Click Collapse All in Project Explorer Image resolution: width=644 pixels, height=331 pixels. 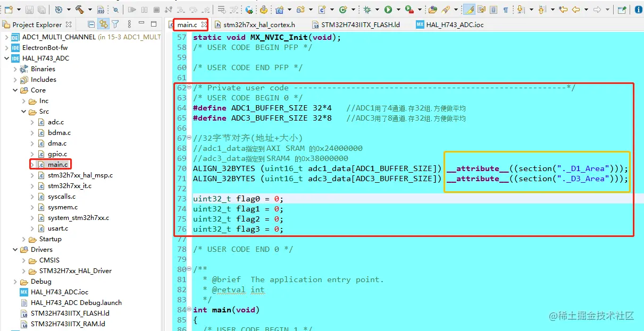(x=91, y=24)
